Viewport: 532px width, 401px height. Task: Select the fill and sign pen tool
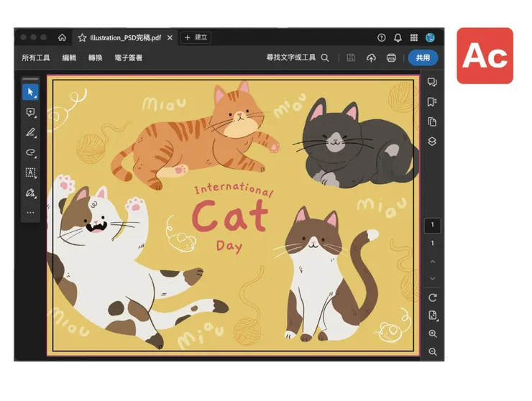pos(30,193)
